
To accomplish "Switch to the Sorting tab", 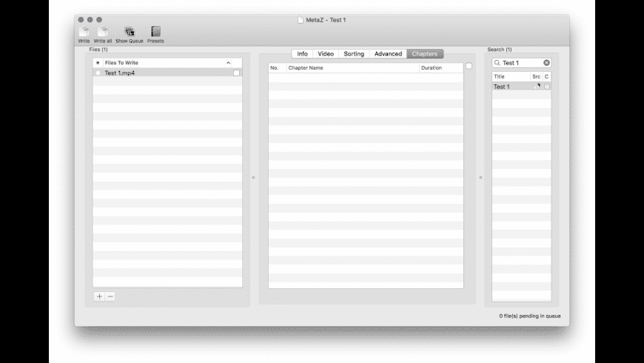I will pos(354,54).
